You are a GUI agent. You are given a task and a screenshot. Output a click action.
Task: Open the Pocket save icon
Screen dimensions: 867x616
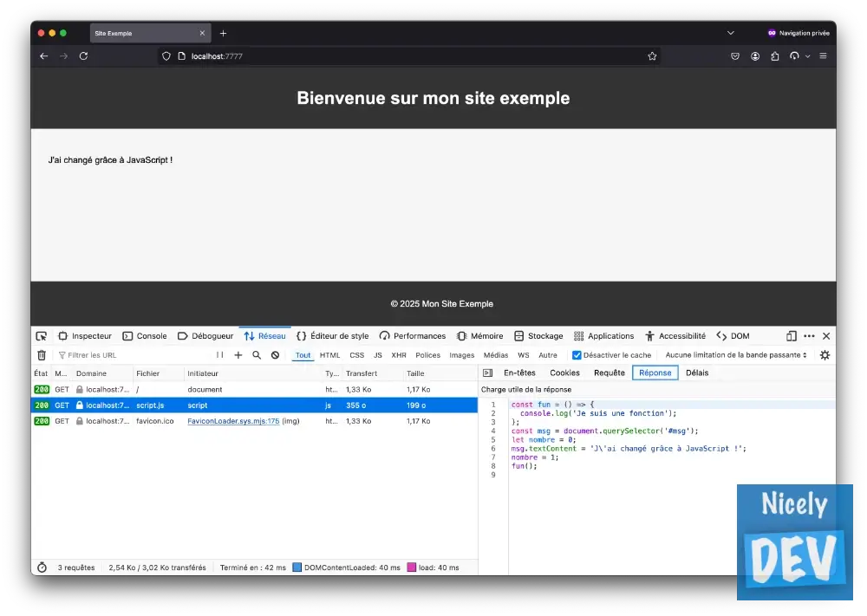pyautogui.click(x=735, y=55)
